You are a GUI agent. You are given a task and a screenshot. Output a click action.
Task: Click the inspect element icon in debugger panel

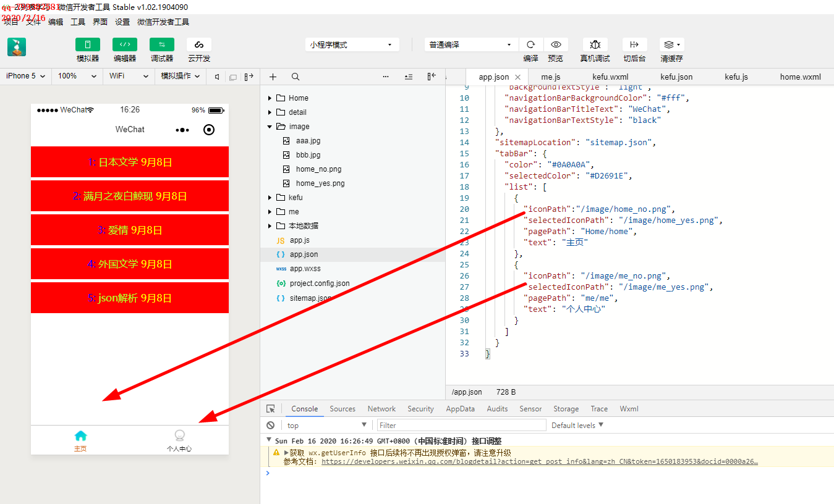270,408
